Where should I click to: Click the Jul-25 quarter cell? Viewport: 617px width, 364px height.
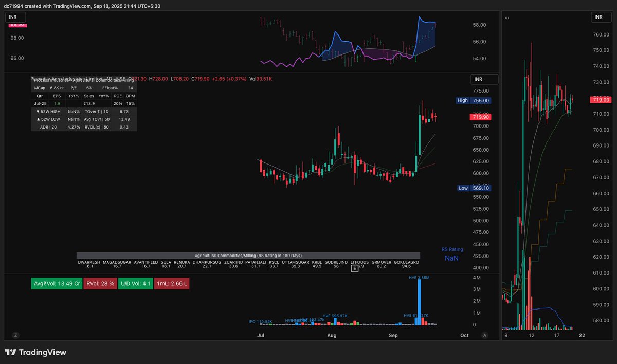(40, 104)
